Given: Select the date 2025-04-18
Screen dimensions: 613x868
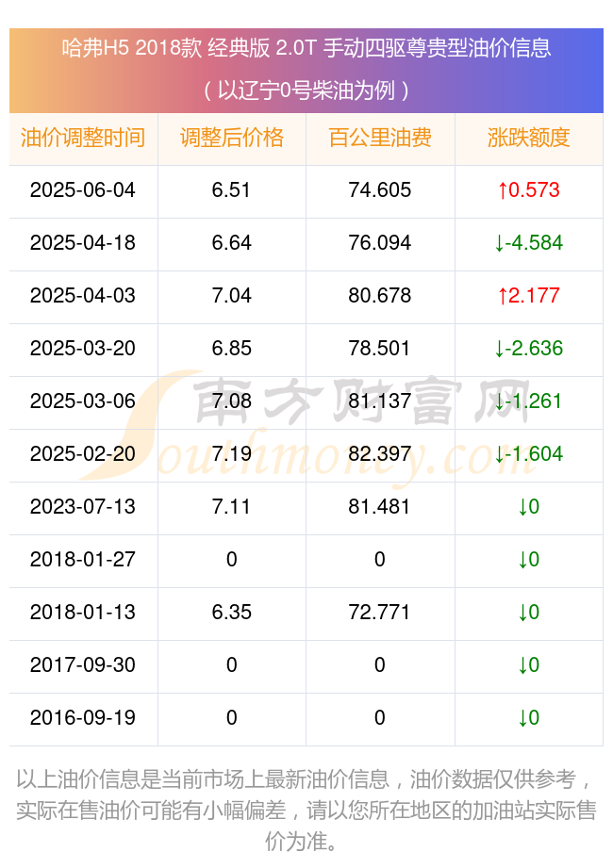Looking at the screenshot, I should [82, 243].
